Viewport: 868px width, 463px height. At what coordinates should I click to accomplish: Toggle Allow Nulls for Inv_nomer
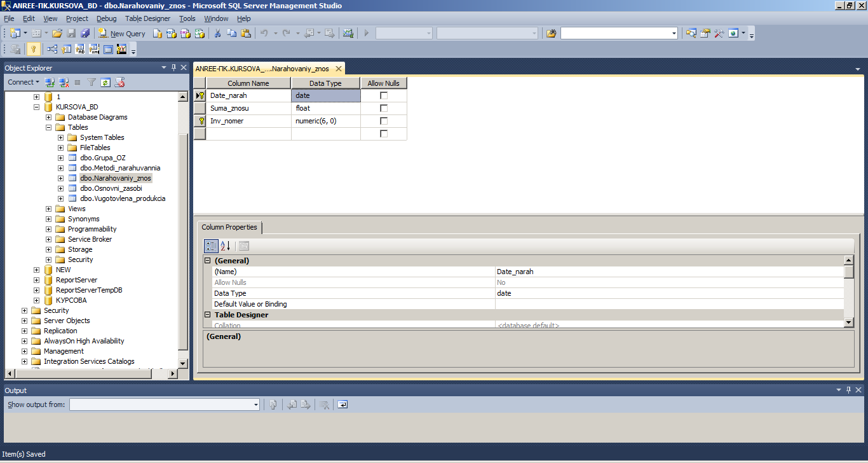(384, 121)
